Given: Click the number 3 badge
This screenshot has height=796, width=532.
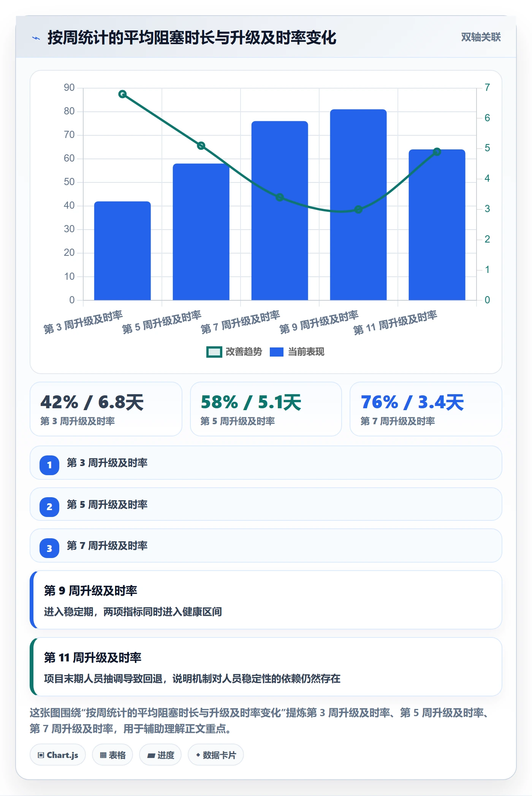Looking at the screenshot, I should [x=49, y=548].
